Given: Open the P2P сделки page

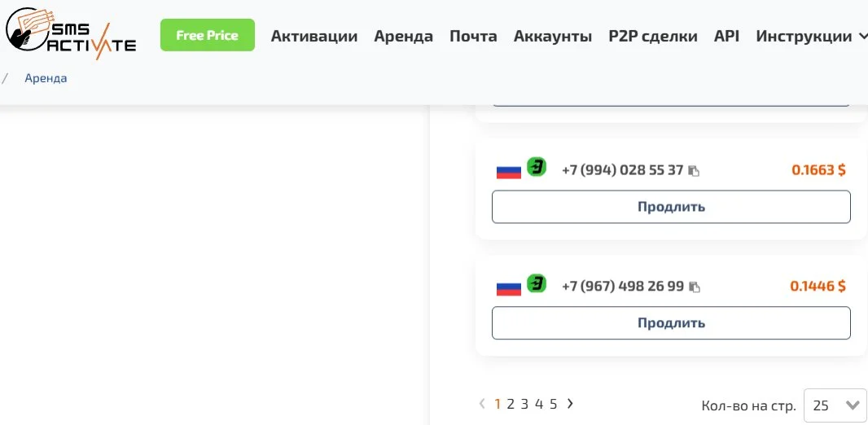Looking at the screenshot, I should pyautogui.click(x=653, y=37).
